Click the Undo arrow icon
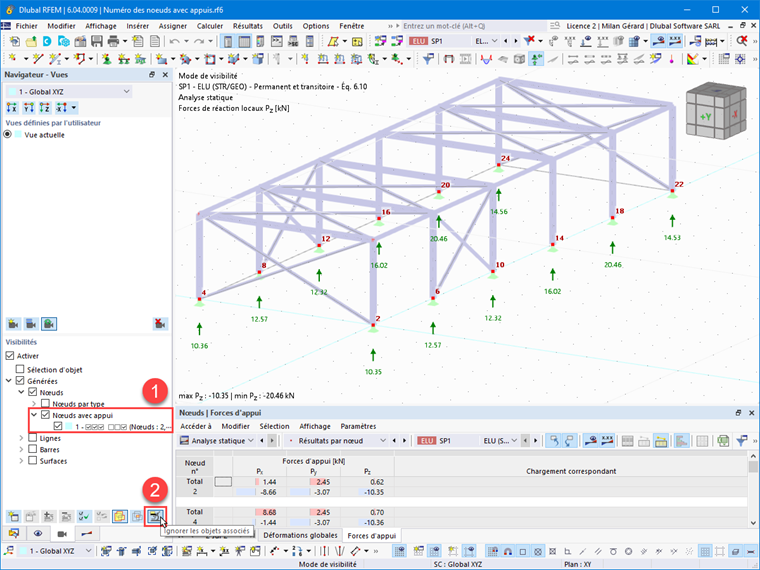The image size is (760, 570). [174, 41]
